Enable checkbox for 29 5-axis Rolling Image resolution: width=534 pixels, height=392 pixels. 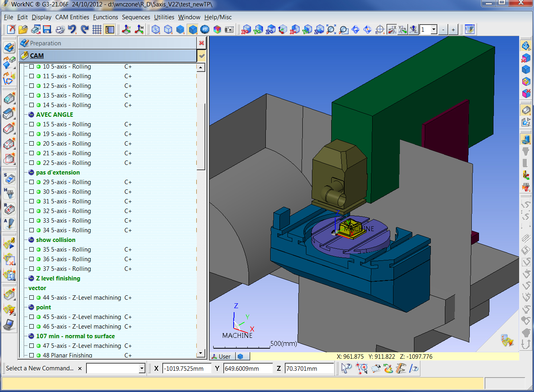point(31,182)
